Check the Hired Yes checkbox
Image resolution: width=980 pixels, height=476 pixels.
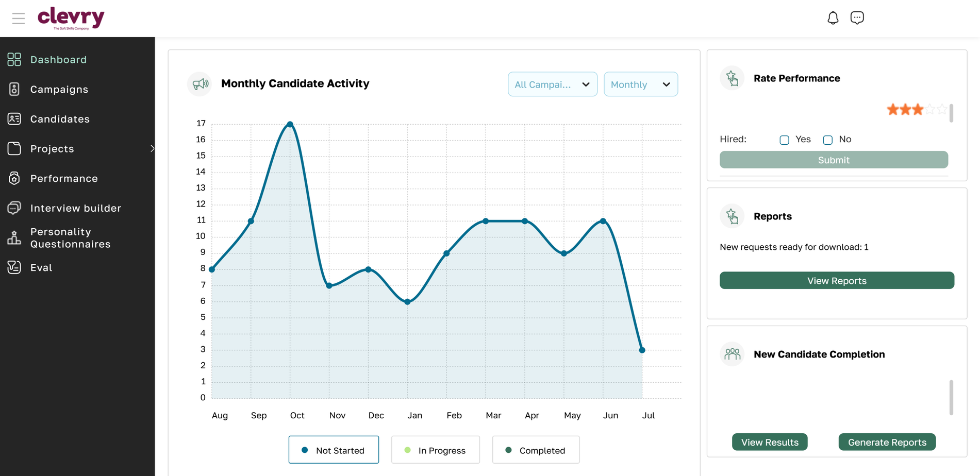[x=784, y=140]
